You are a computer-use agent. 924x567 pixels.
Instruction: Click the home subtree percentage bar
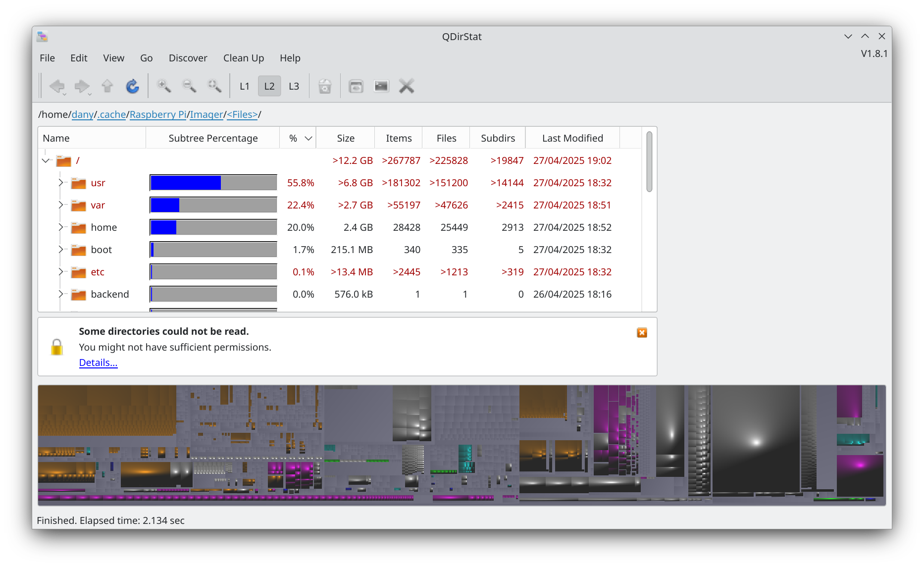[213, 227]
